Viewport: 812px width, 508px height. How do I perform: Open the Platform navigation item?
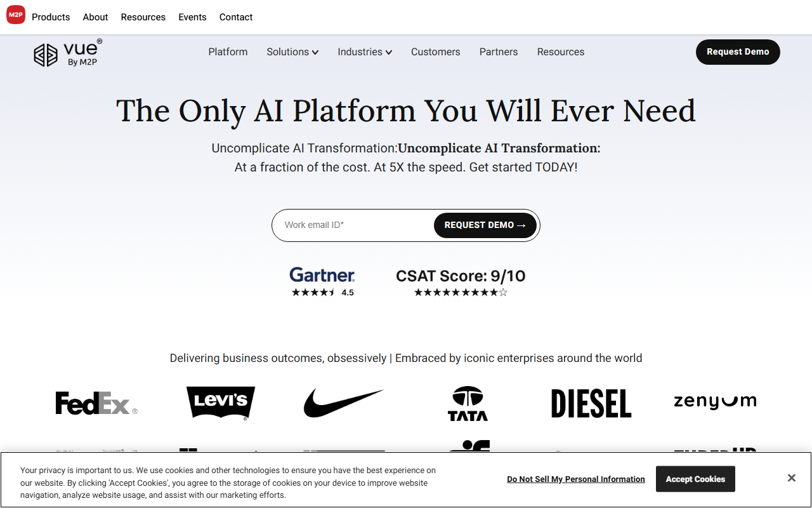(228, 52)
